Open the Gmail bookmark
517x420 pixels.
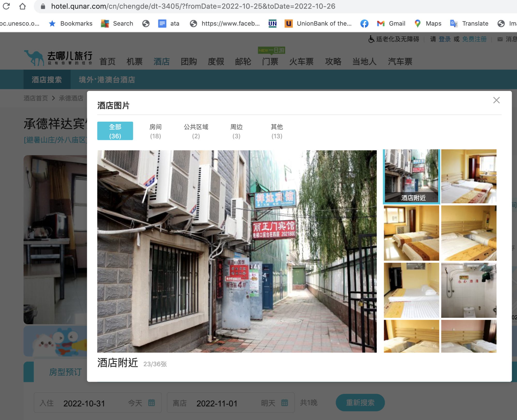(391, 24)
